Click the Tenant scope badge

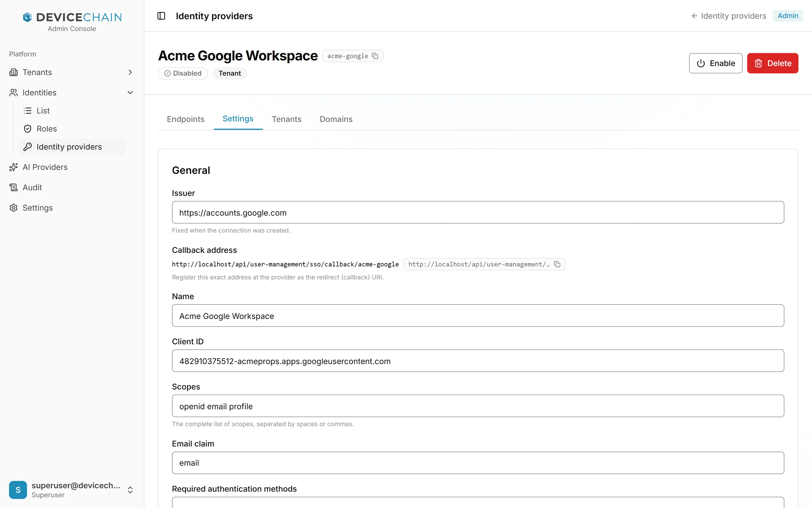tap(230, 74)
